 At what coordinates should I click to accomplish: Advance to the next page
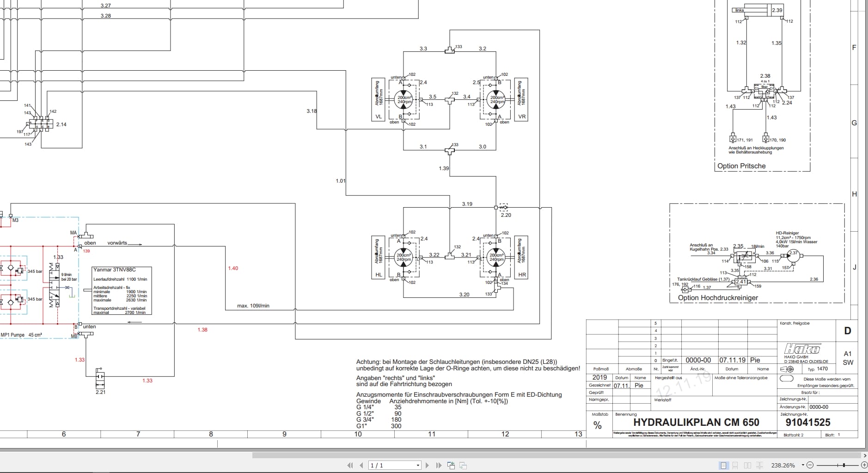(428, 465)
